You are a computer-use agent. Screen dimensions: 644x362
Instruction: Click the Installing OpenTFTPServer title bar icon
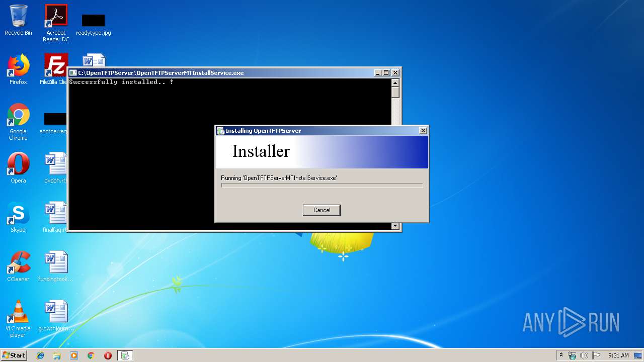pos(220,131)
